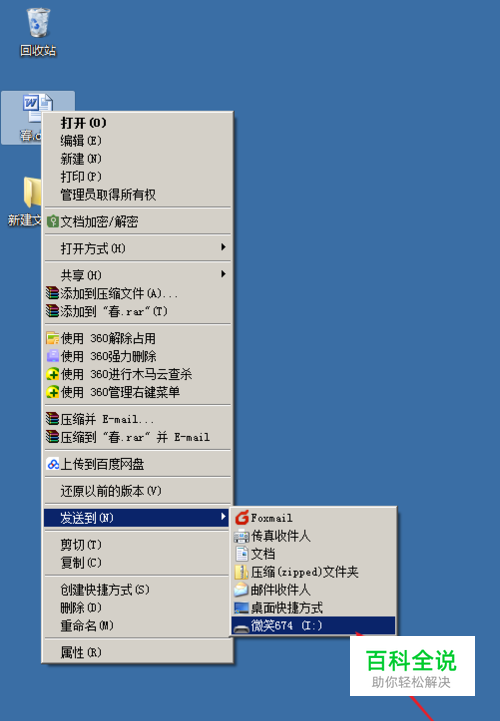This screenshot has width=500, height=721.
Task: Select 添加到 "春.rar"(T) entry
Action: tap(138, 311)
